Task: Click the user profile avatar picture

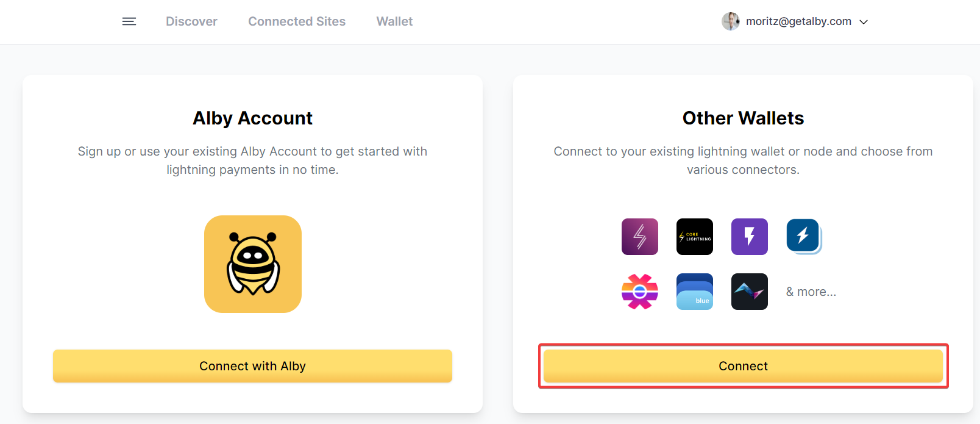Action: pos(730,21)
